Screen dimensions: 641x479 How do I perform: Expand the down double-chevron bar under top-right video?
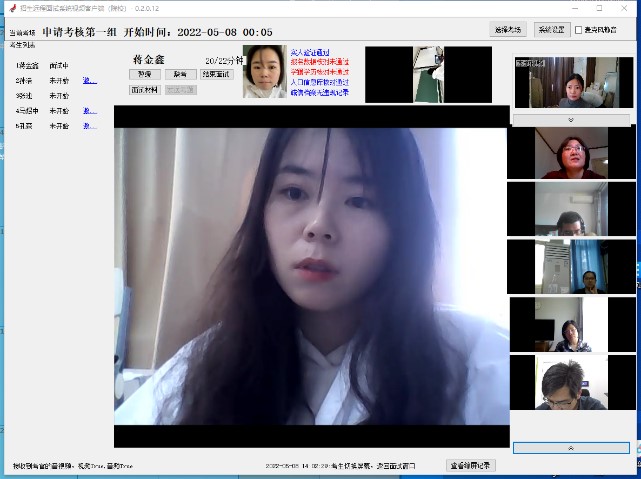click(x=571, y=119)
